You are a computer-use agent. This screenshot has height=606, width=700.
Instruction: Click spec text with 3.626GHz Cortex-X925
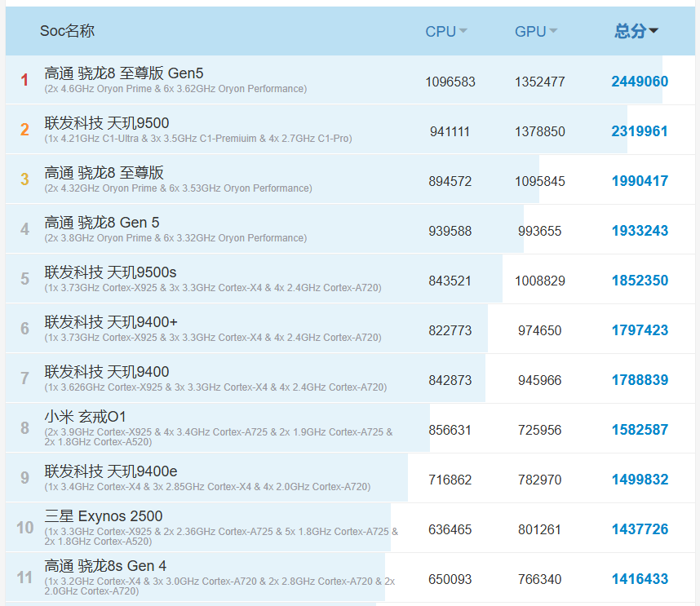[215, 387]
